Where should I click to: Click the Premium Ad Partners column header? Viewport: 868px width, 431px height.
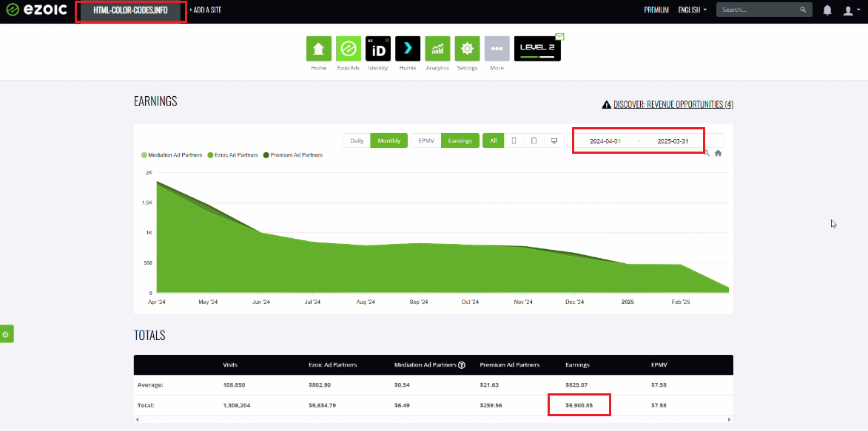[x=510, y=365]
